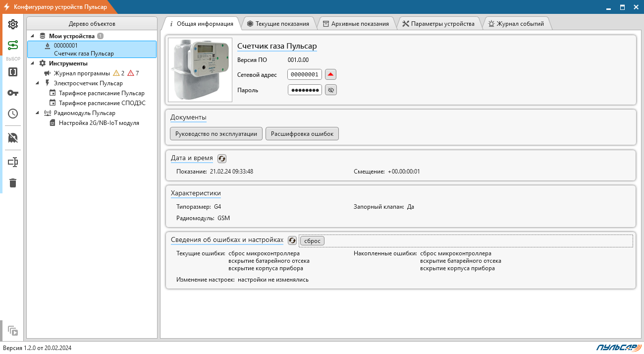This screenshot has height=354, width=644.
Task: Open Тарифное расписание СПОДЭС
Action: 102,103
